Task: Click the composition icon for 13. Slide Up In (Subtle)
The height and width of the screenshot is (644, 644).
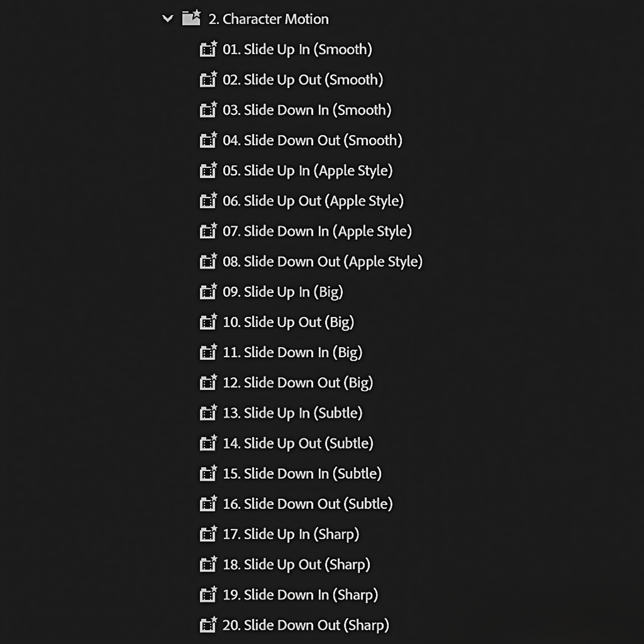Action: (209, 413)
